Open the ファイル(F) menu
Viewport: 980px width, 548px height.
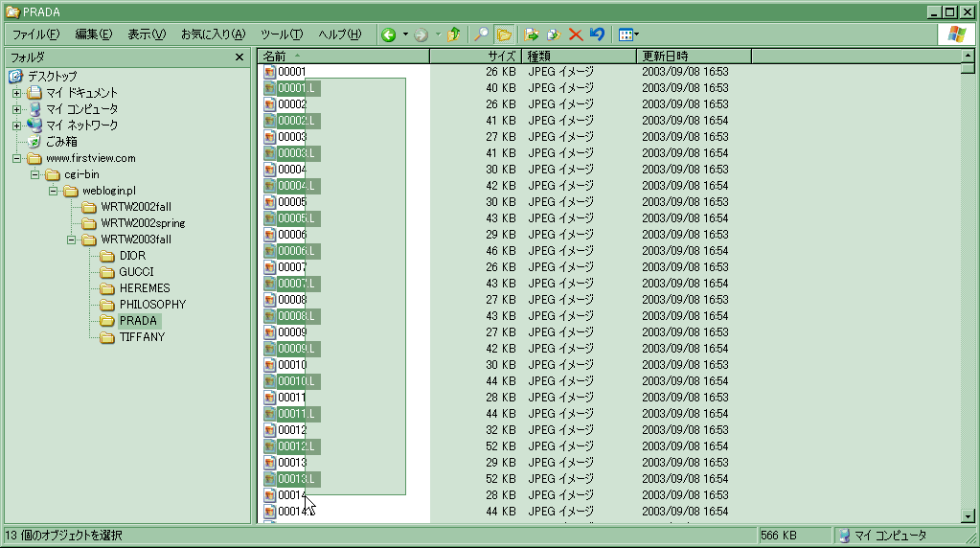coord(35,34)
